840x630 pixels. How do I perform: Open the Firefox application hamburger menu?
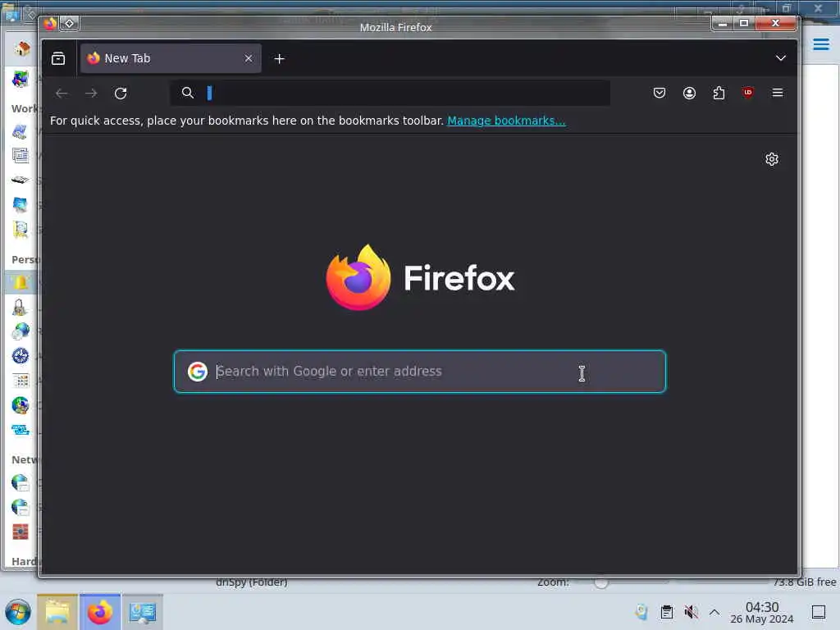coord(778,93)
